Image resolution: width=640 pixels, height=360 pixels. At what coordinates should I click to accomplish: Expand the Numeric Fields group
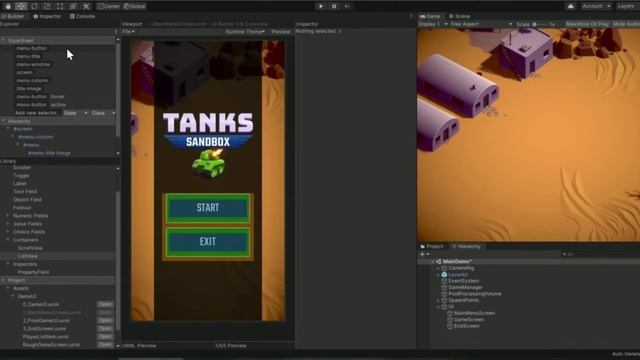click(7, 216)
